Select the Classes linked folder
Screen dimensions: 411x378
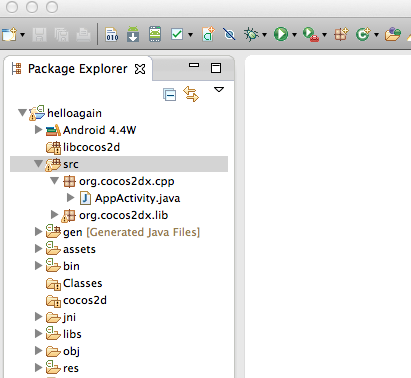83,283
